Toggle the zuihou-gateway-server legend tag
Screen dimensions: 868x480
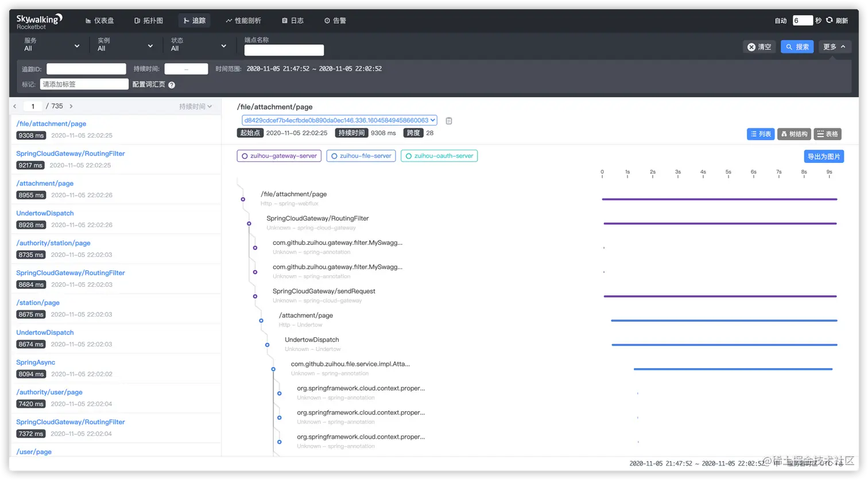279,156
